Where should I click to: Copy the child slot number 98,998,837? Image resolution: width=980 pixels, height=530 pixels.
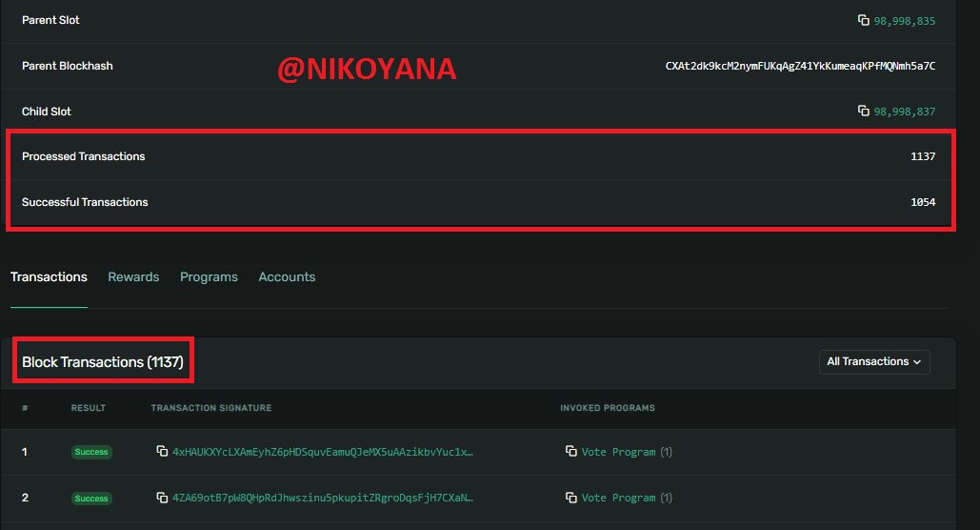click(863, 111)
